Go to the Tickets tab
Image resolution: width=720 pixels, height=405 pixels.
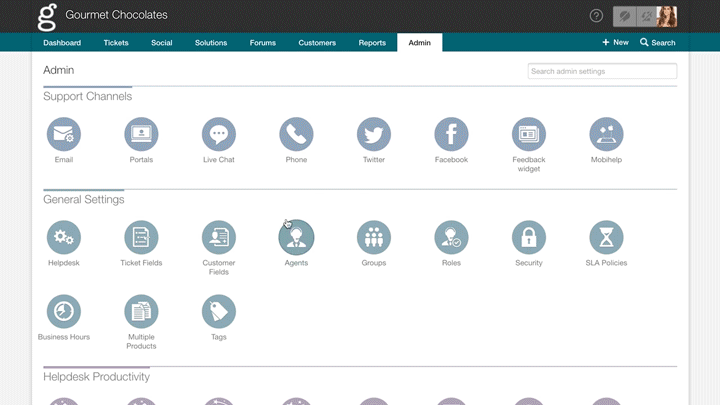tap(116, 43)
